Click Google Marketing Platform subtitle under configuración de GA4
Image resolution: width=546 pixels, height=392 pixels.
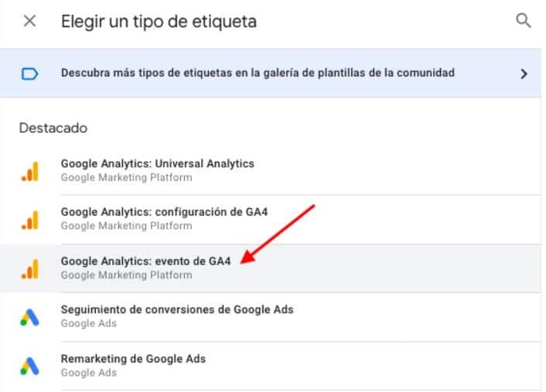tap(126, 226)
